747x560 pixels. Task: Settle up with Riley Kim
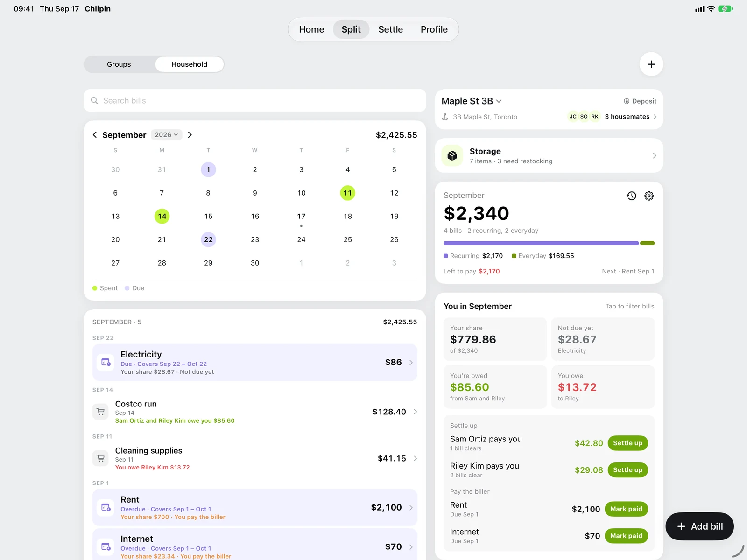pos(627,470)
